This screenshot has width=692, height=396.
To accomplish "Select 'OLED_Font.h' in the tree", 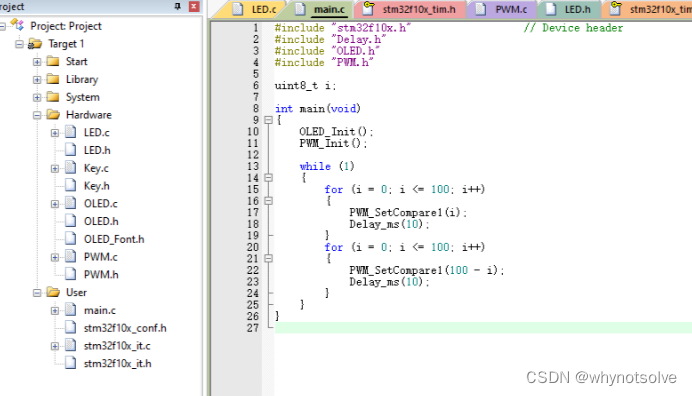I will 114,239.
